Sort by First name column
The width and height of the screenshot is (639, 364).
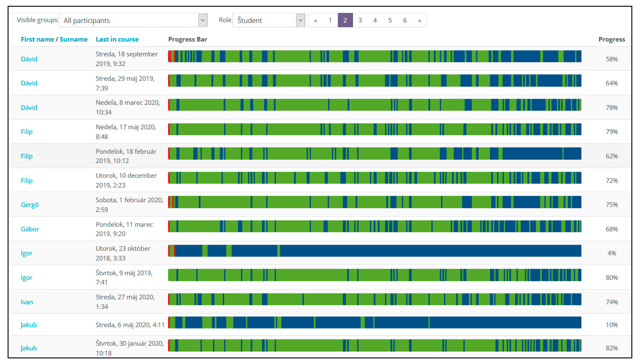pyautogui.click(x=37, y=39)
